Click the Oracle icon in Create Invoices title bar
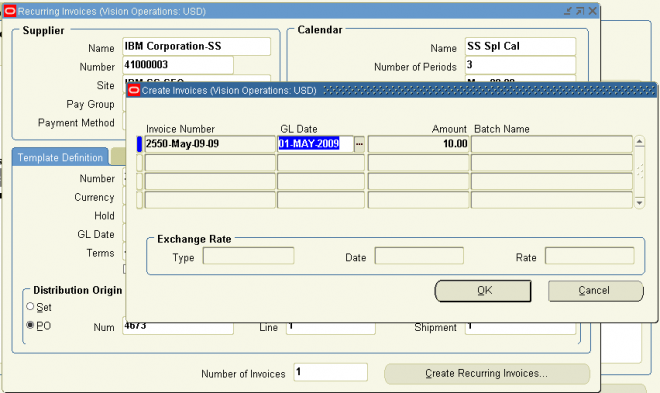 134,90
